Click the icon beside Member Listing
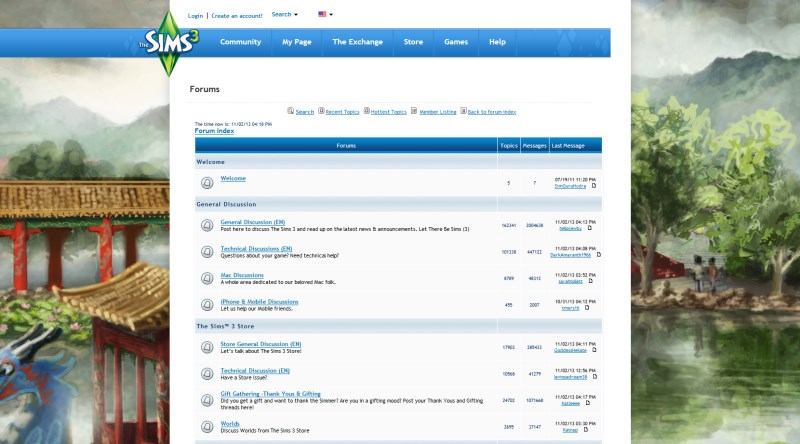Viewport: 800px width, 444px height. (x=414, y=111)
